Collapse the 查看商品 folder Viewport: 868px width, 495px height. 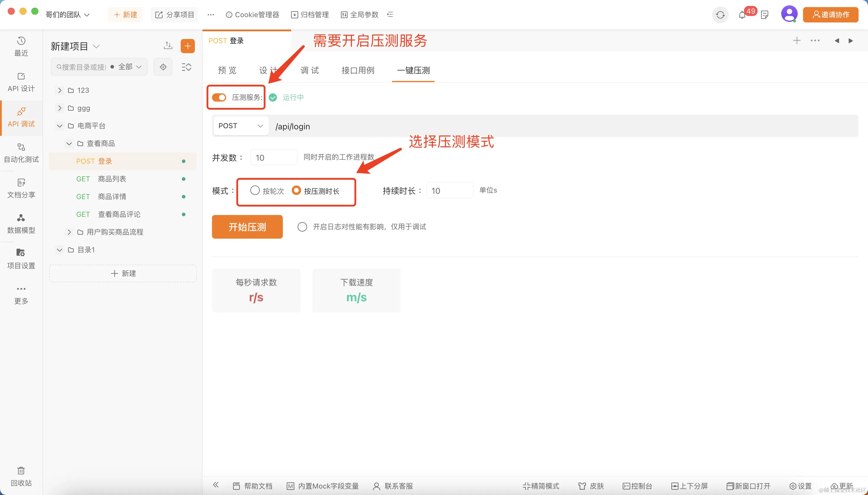pyautogui.click(x=69, y=144)
